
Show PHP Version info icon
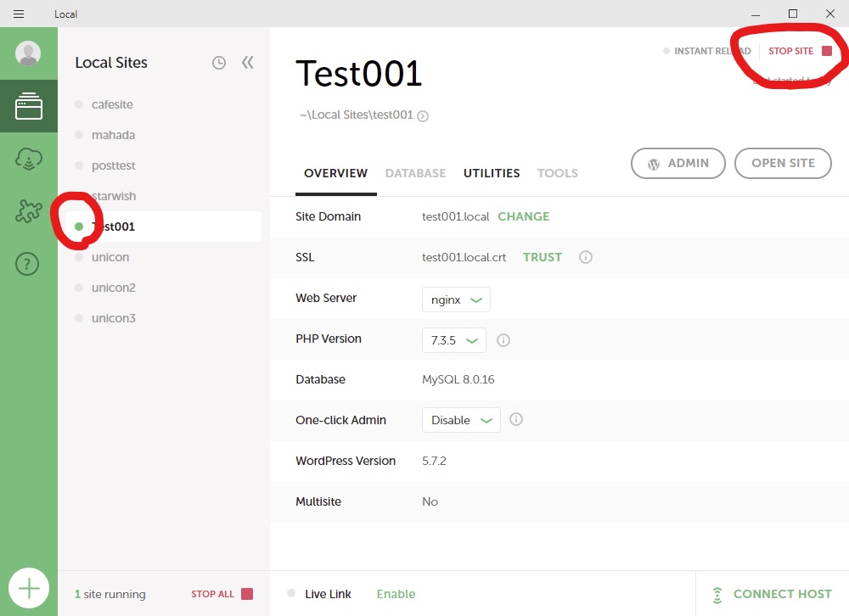[x=503, y=340]
